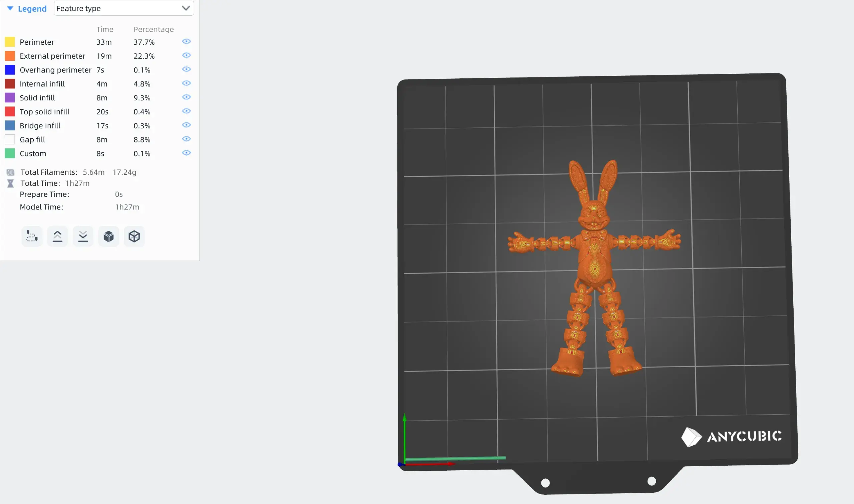Image resolution: width=854 pixels, height=504 pixels.
Task: Open the Feature type dropdown
Action: (x=124, y=8)
